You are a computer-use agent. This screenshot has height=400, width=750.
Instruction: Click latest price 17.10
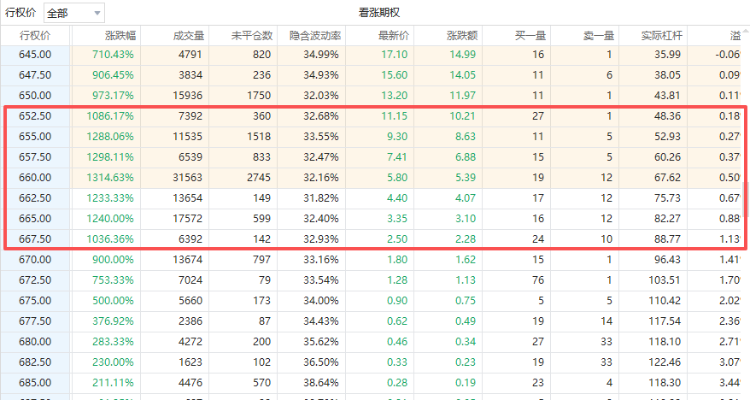pos(394,55)
